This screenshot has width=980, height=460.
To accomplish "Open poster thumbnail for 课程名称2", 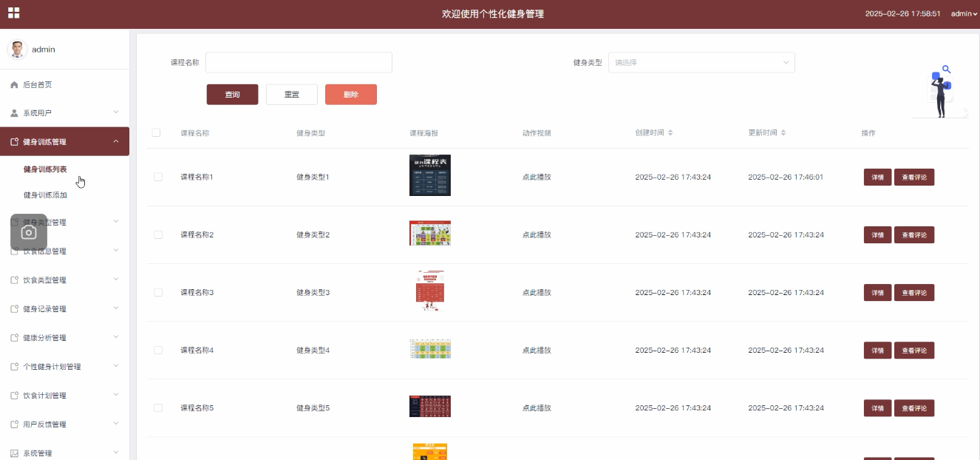I will (x=430, y=233).
